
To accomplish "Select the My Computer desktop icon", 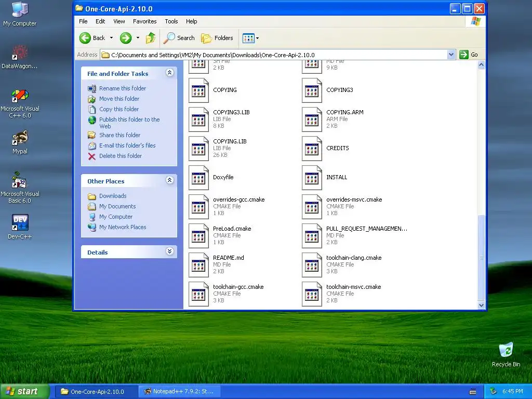I will (x=20, y=10).
